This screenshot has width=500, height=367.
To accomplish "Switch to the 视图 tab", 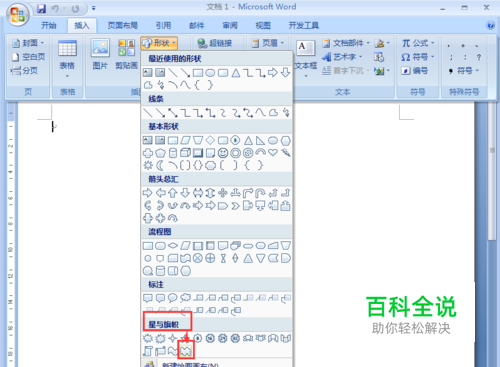I will (x=263, y=25).
